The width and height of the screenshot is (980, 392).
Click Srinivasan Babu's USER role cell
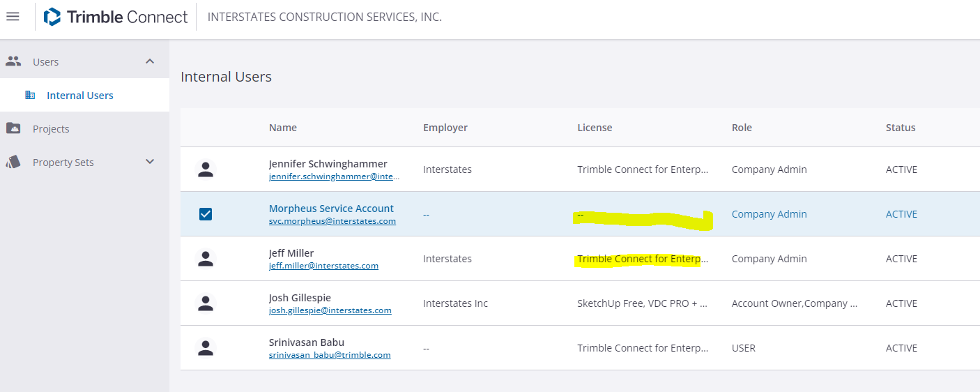click(744, 348)
